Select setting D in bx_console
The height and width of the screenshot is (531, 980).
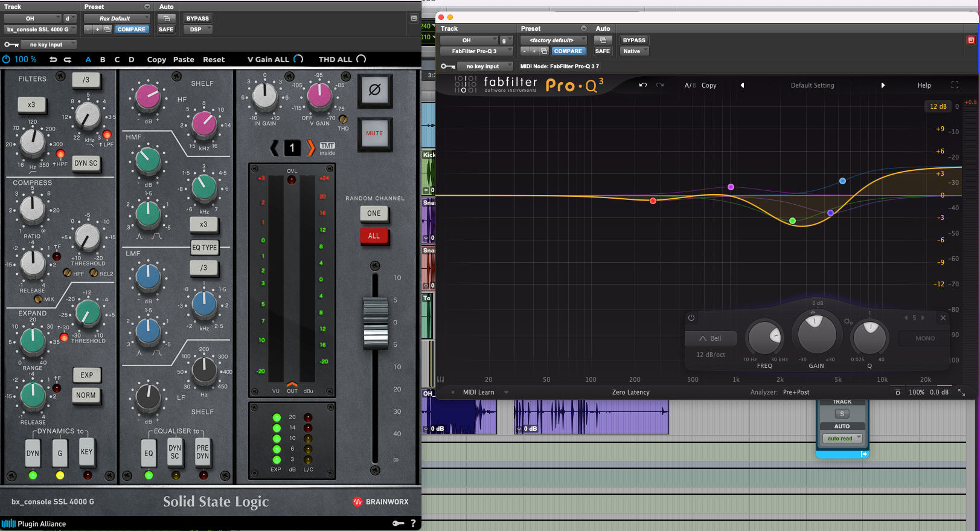click(x=132, y=60)
